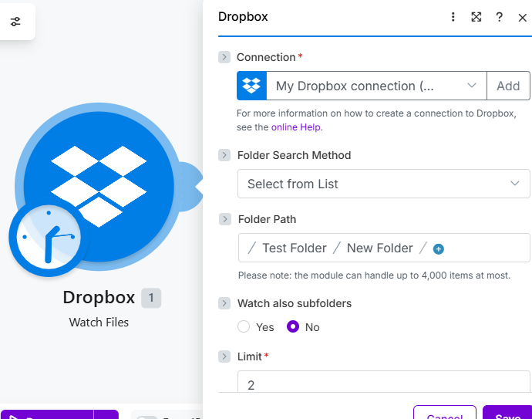The width and height of the screenshot is (532, 419).
Task: Select Test Folder in folder path
Action: (295, 248)
